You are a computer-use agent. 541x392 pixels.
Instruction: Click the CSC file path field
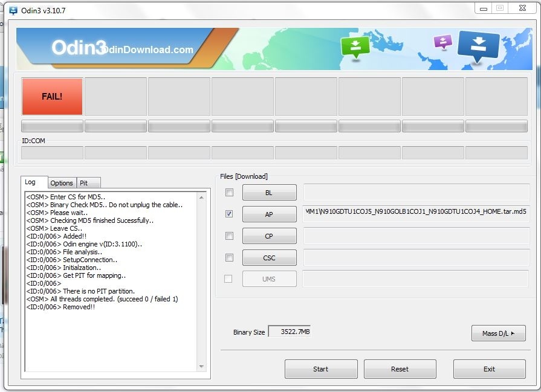coord(416,257)
